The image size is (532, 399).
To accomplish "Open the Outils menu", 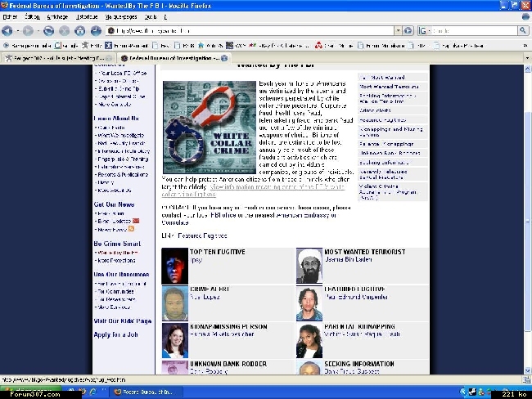I will 151,16.
